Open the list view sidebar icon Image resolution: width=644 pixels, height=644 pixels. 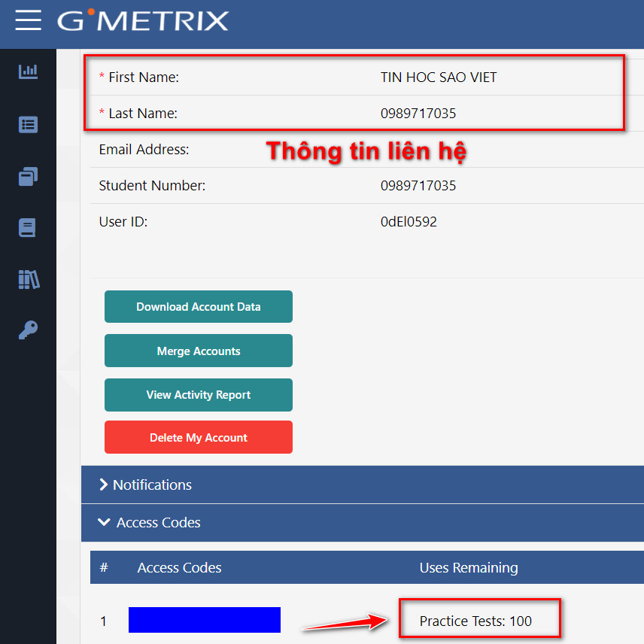pos(28,124)
